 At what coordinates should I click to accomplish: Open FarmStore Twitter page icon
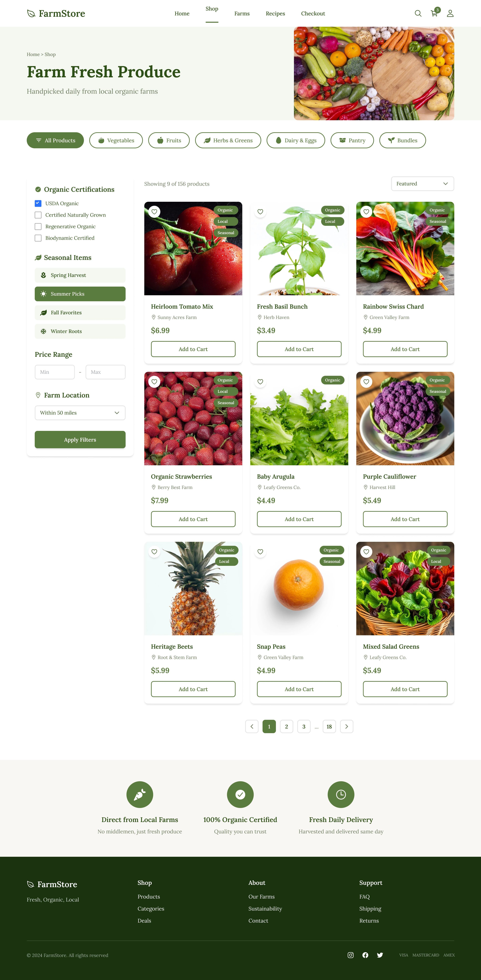(380, 955)
